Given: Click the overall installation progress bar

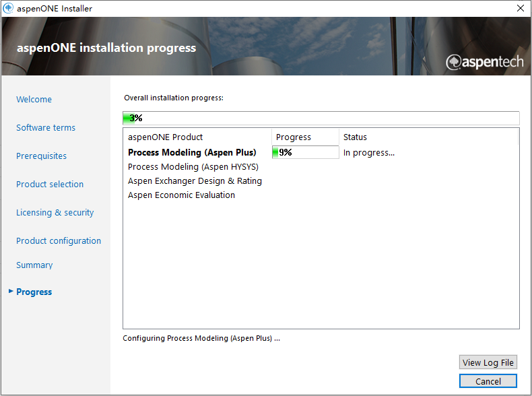Looking at the screenshot, I should [321, 119].
